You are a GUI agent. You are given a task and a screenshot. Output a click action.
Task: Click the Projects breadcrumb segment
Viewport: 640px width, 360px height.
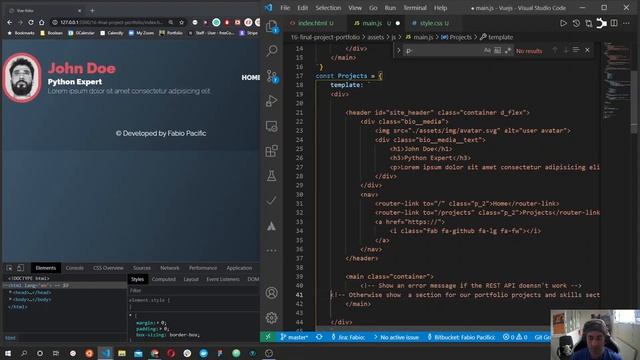(x=456, y=37)
